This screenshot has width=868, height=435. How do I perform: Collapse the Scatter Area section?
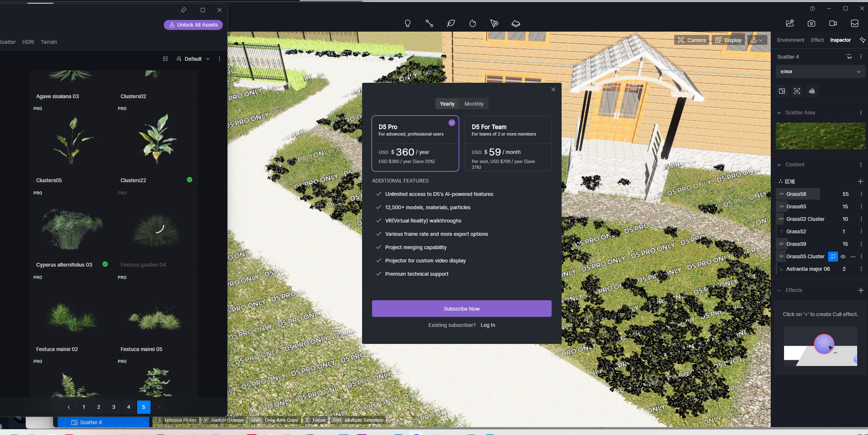(x=779, y=113)
